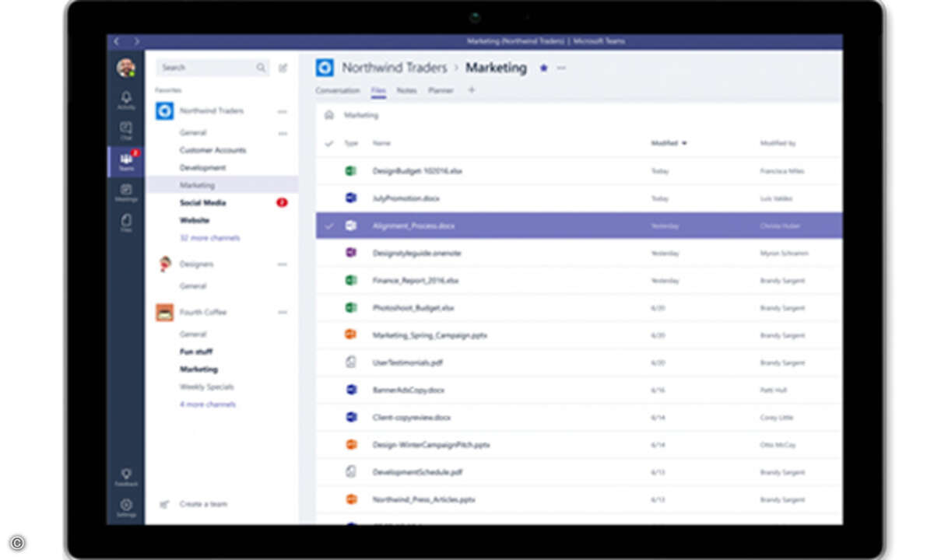
Task: Click the Marketing folder in the files breadcrumb
Action: pos(361,115)
